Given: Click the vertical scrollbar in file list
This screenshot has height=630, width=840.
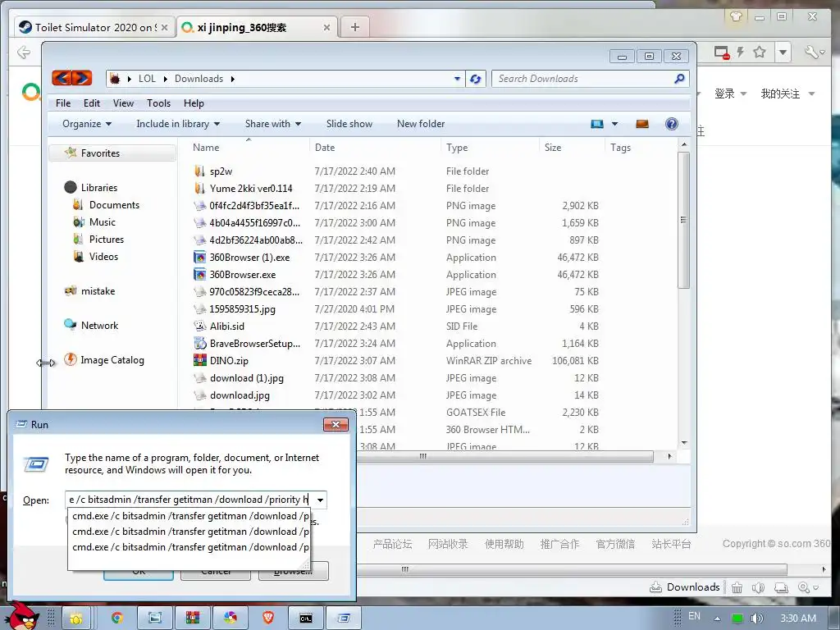Looking at the screenshot, I should tap(683, 220).
